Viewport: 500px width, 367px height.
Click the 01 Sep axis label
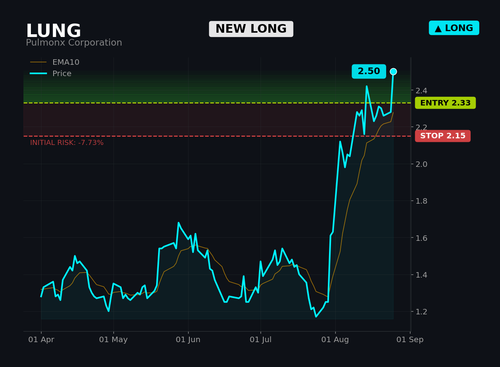pos(410,340)
